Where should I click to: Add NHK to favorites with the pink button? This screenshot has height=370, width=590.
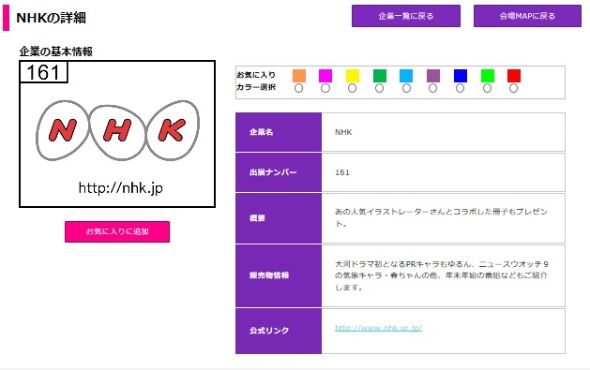pos(117,231)
